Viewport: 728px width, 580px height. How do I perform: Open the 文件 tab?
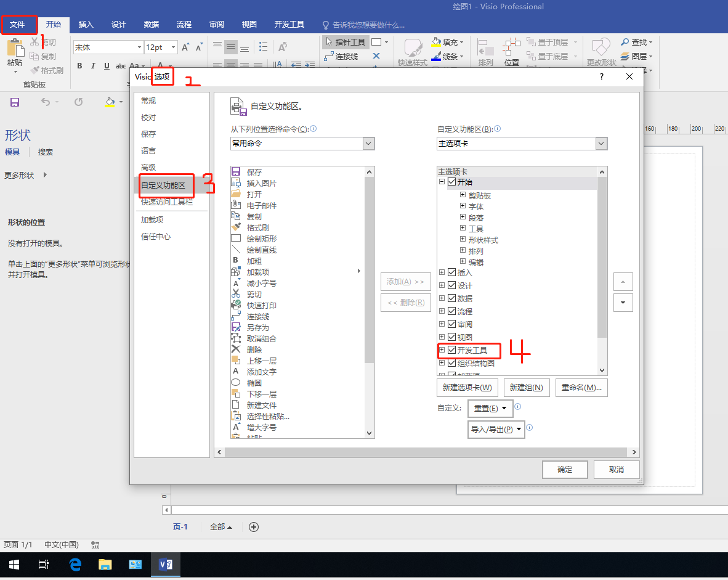17,25
